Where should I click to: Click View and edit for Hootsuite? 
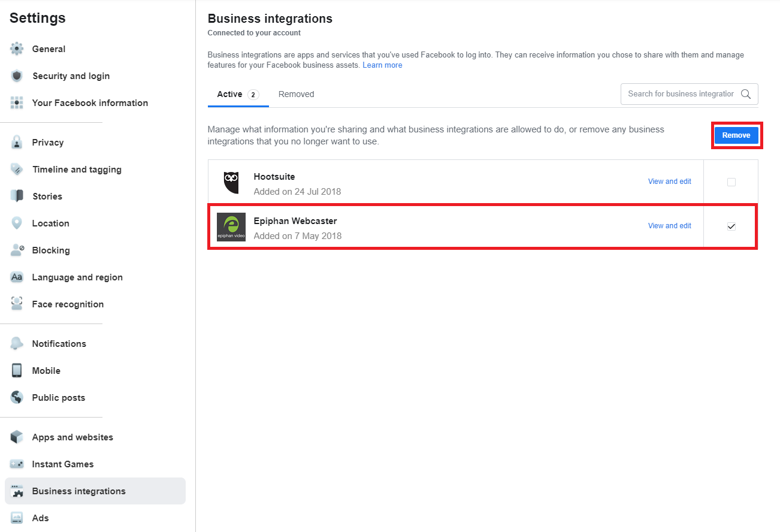(670, 182)
